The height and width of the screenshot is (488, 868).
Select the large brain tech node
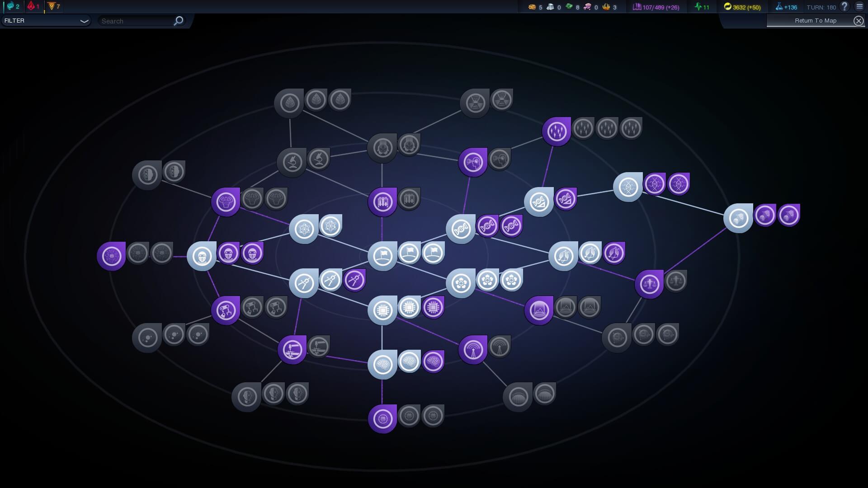(x=382, y=364)
